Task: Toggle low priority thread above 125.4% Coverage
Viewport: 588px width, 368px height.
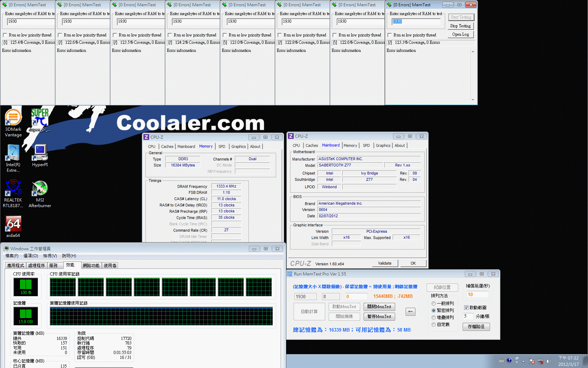Action: [5, 35]
